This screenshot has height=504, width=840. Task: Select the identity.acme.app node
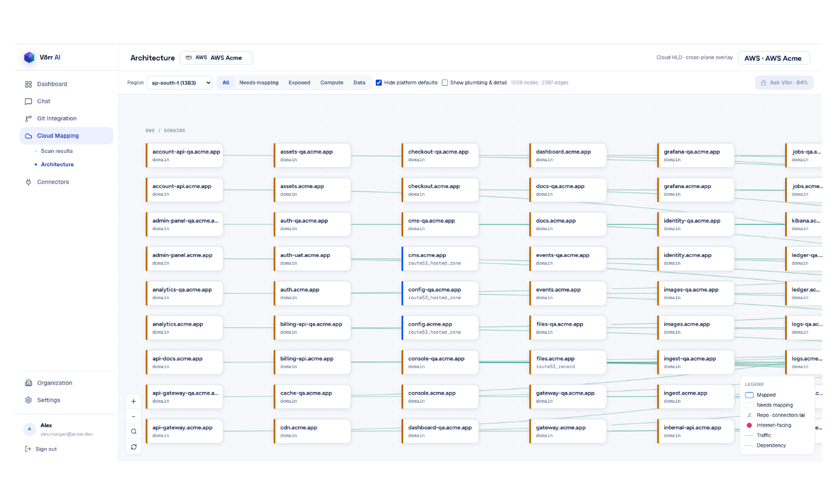pos(696,259)
